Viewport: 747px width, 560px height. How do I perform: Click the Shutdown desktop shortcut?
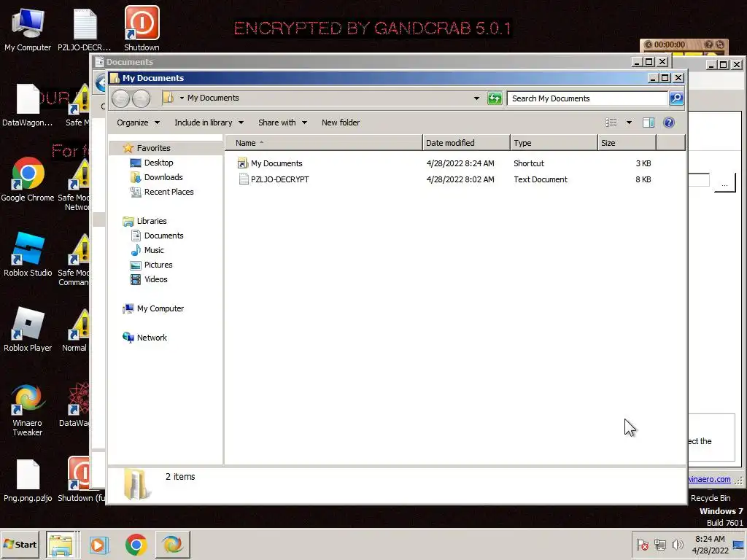142,28
